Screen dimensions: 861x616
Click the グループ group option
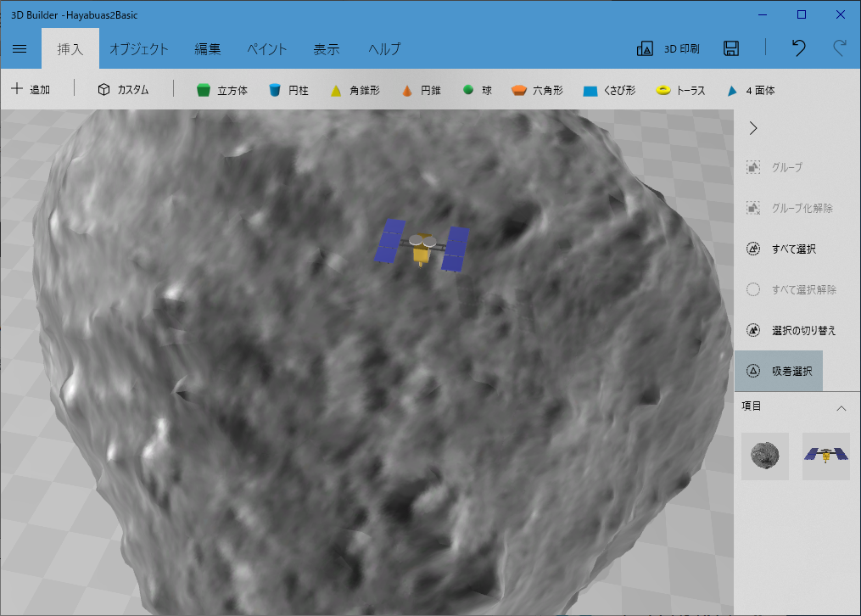pyautogui.click(x=774, y=167)
